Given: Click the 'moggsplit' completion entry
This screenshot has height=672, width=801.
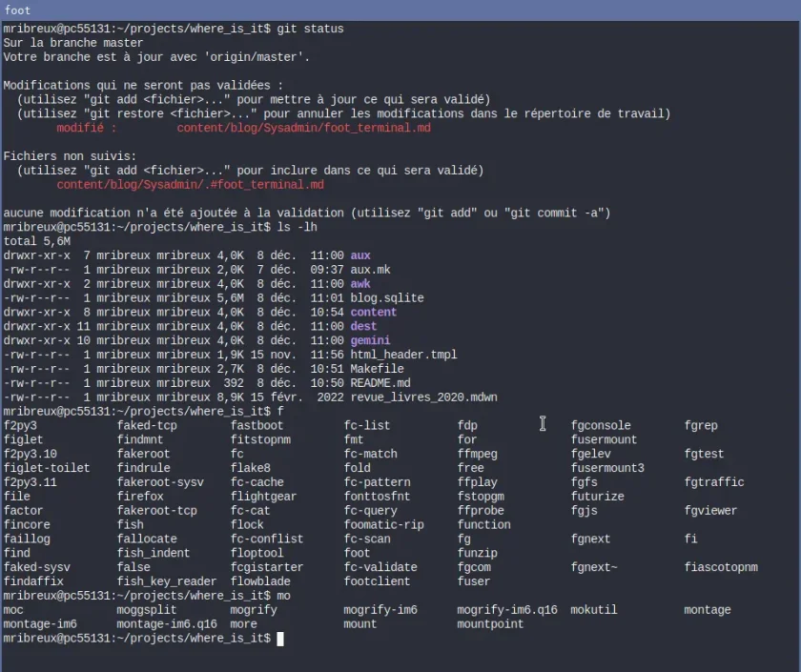Looking at the screenshot, I should click(x=147, y=610).
